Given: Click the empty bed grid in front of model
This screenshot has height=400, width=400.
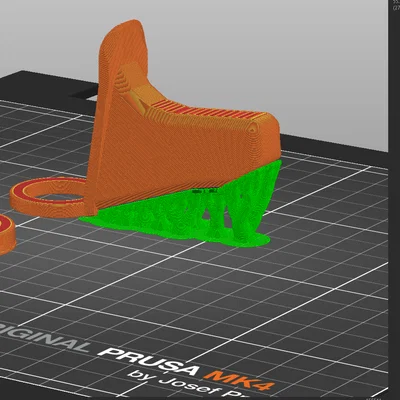Looking at the screenshot, I should 200,300.
